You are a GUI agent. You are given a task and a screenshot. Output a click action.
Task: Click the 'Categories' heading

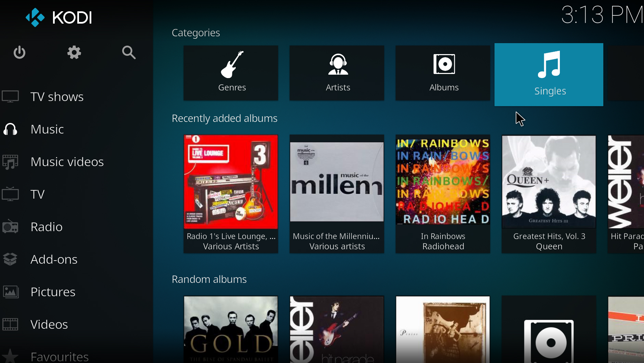pyautogui.click(x=196, y=33)
